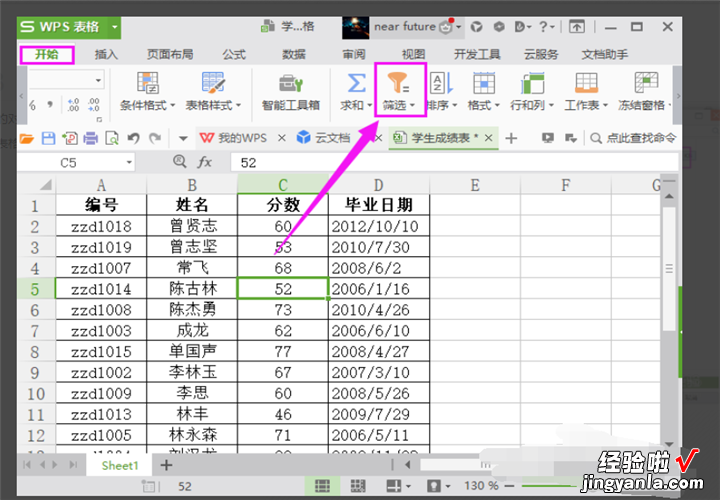Open the WPS 表格 application menu arrow
The image size is (720, 500).
(114, 27)
